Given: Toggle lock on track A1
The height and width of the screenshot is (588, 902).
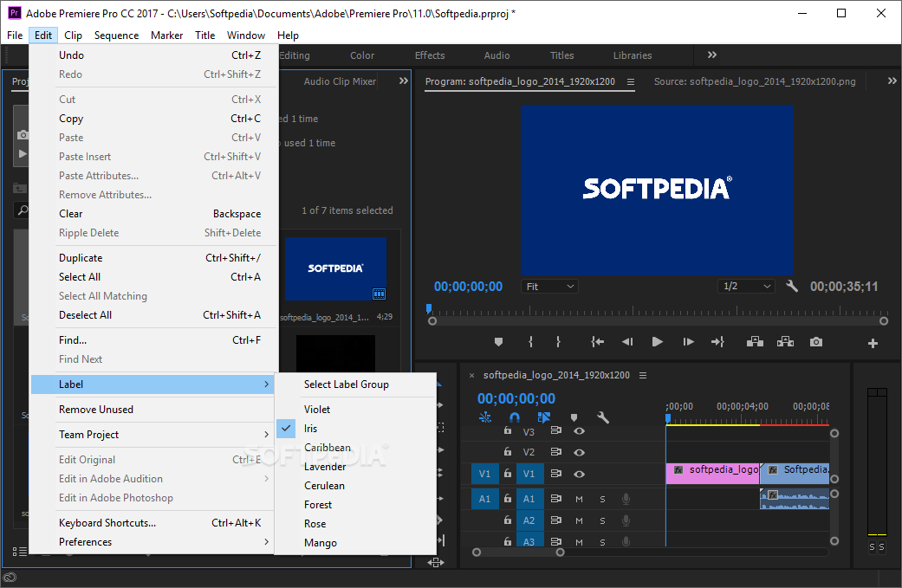Looking at the screenshot, I should click(x=508, y=498).
